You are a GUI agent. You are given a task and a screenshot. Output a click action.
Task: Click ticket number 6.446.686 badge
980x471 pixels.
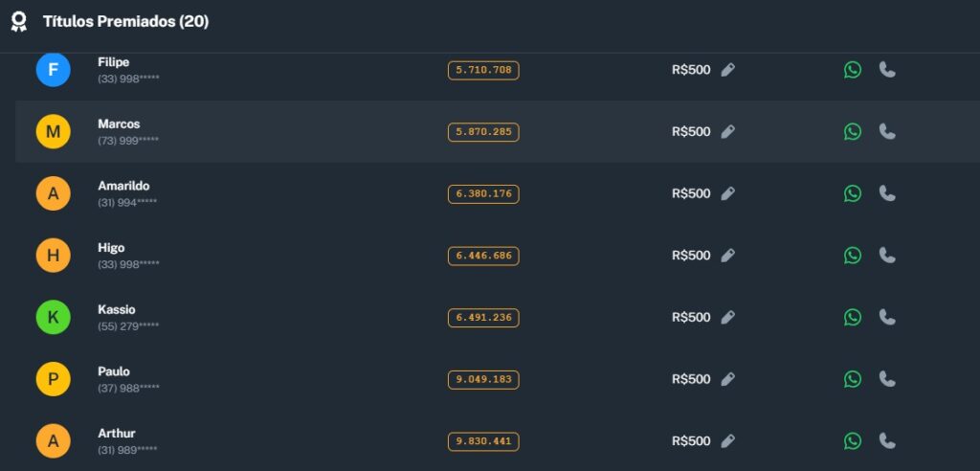[483, 256]
